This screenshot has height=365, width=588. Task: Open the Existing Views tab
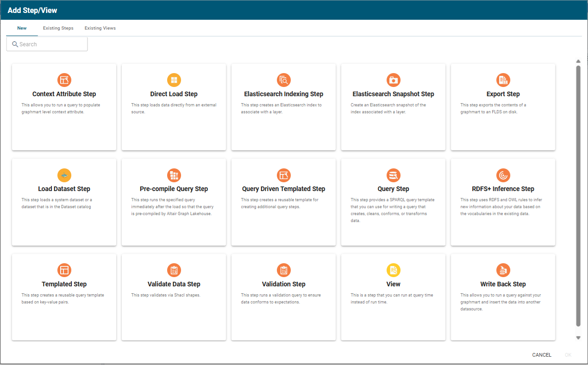100,28
